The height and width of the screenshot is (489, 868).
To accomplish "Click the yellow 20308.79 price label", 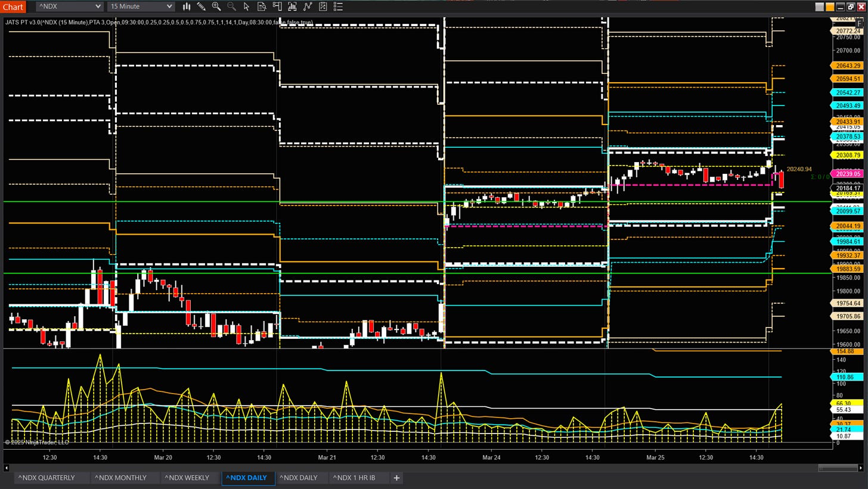I will [x=847, y=155].
